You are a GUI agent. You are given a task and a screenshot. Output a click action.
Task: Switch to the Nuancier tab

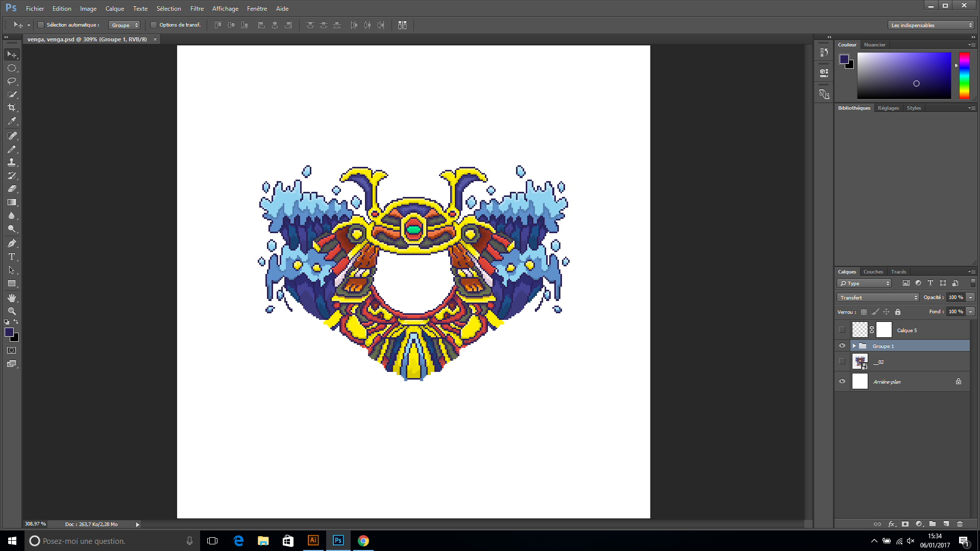tap(874, 45)
